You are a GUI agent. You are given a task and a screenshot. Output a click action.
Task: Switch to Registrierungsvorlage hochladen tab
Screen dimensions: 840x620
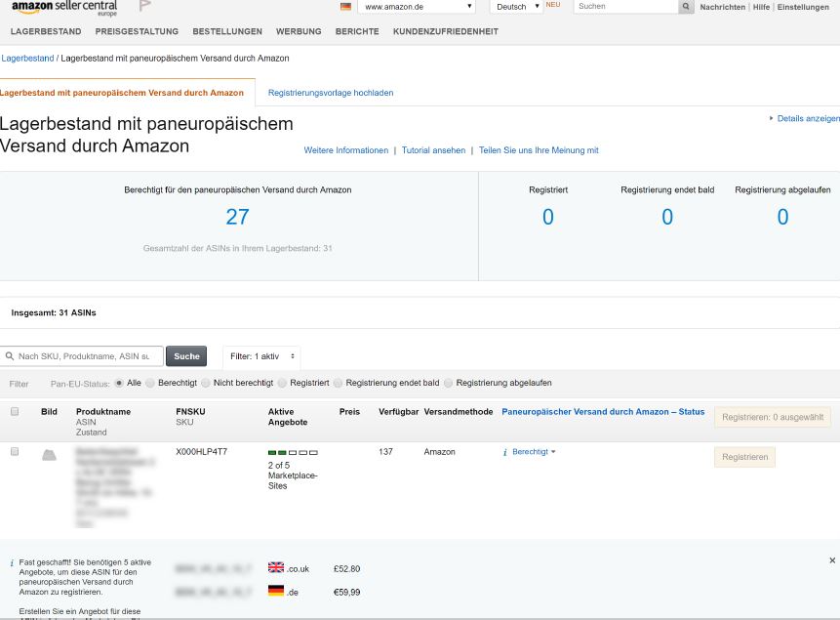point(331,93)
